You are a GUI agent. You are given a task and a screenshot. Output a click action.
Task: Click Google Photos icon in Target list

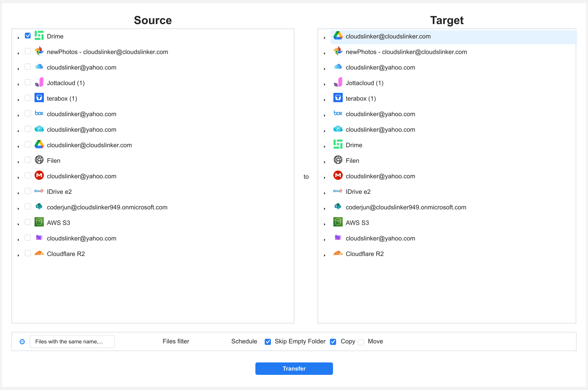click(x=338, y=51)
